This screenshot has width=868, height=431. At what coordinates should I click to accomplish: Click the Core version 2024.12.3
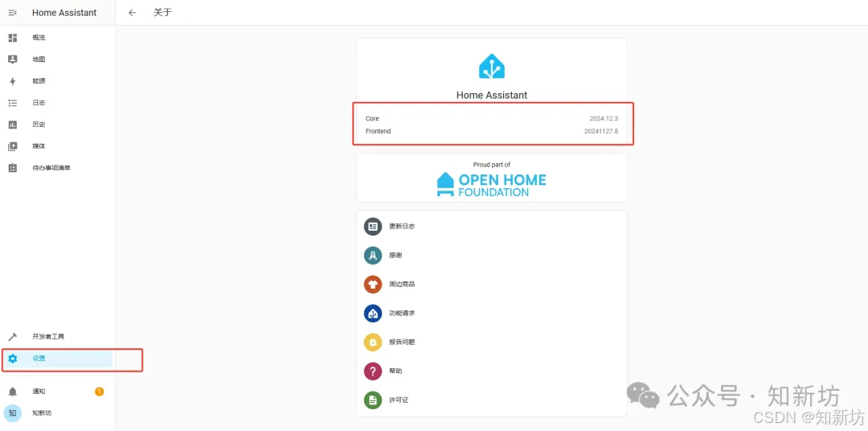coord(604,118)
